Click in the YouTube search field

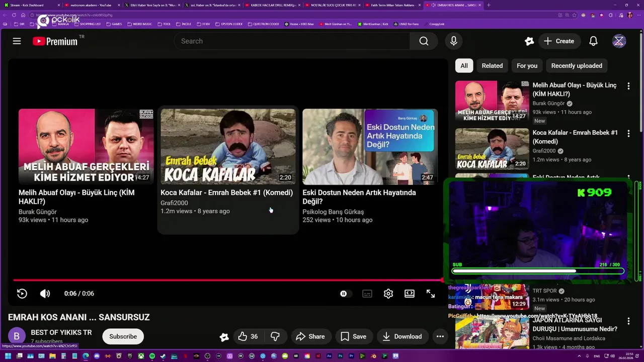click(x=292, y=41)
